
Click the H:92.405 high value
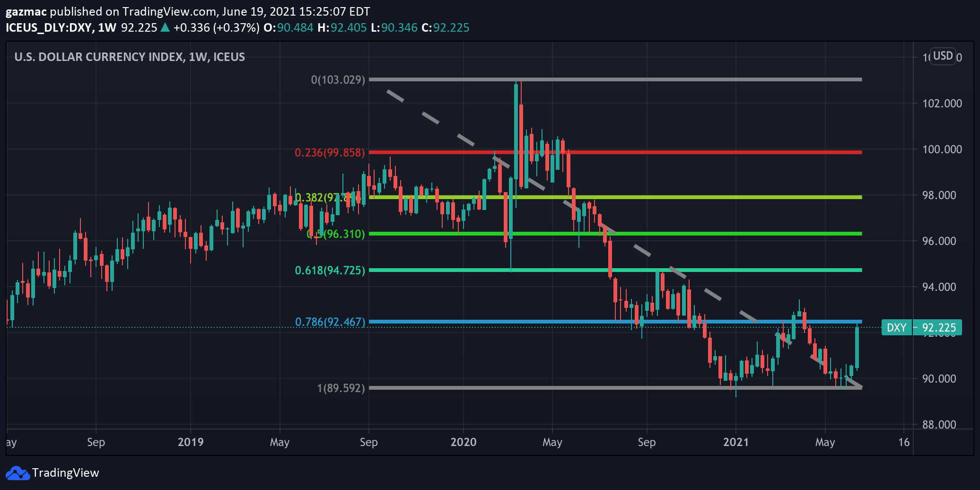click(342, 27)
